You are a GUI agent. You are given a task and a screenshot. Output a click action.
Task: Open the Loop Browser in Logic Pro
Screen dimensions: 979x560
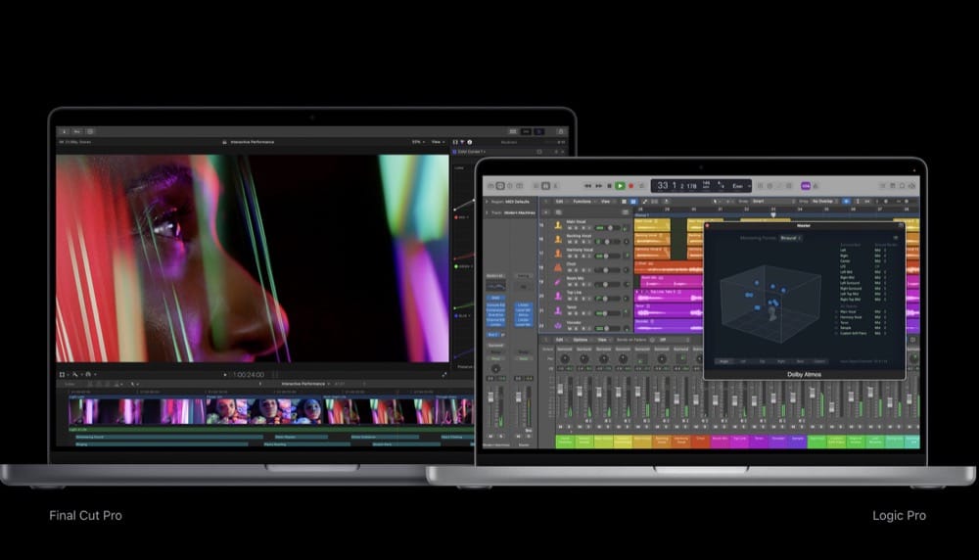(x=903, y=186)
